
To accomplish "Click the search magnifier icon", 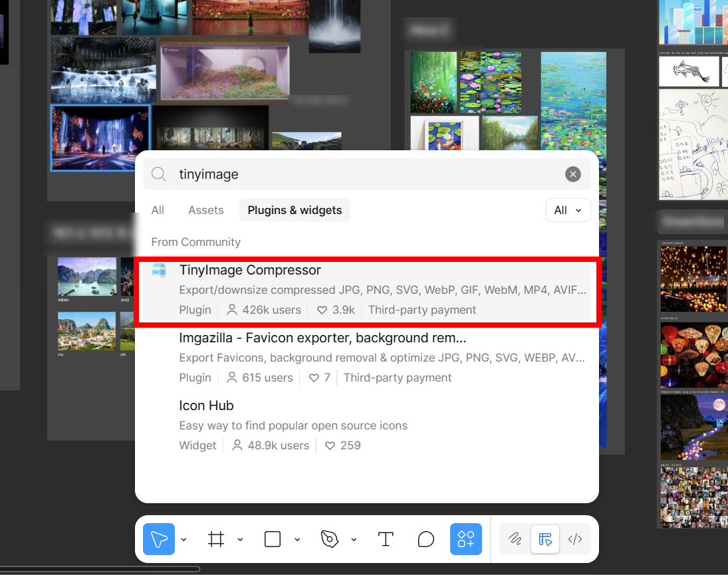I will coord(159,174).
